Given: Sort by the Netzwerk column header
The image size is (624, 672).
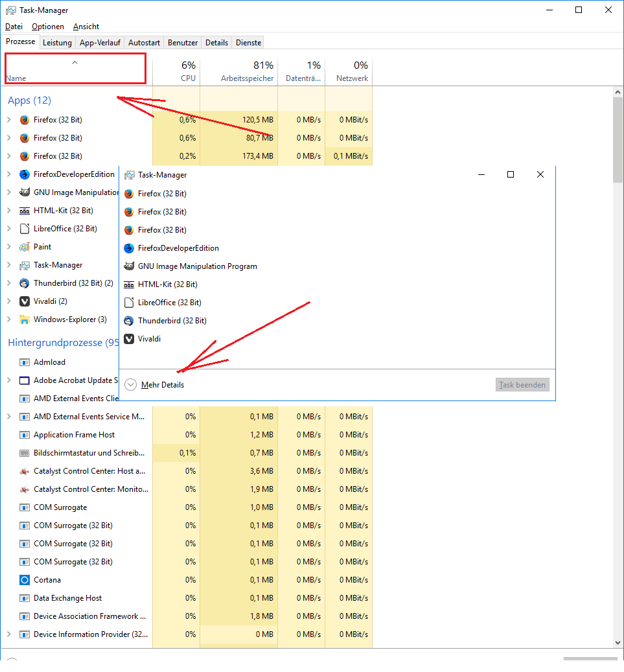Looking at the screenshot, I should pos(349,71).
